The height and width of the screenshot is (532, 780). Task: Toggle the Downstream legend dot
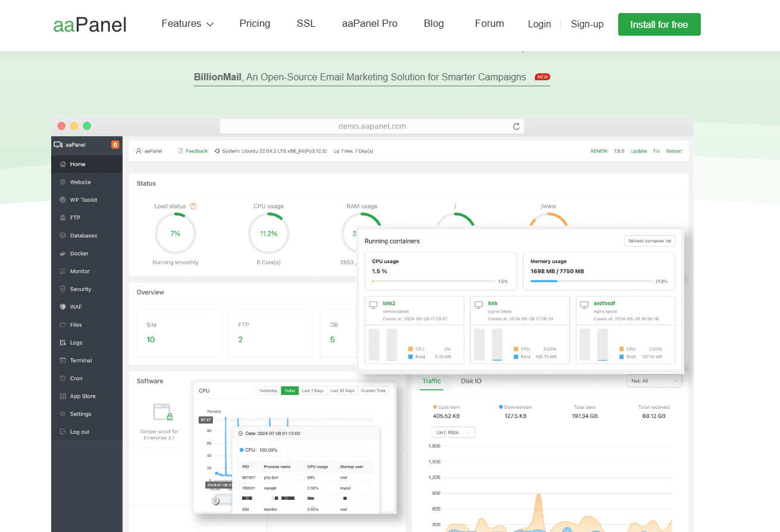tap(501, 407)
